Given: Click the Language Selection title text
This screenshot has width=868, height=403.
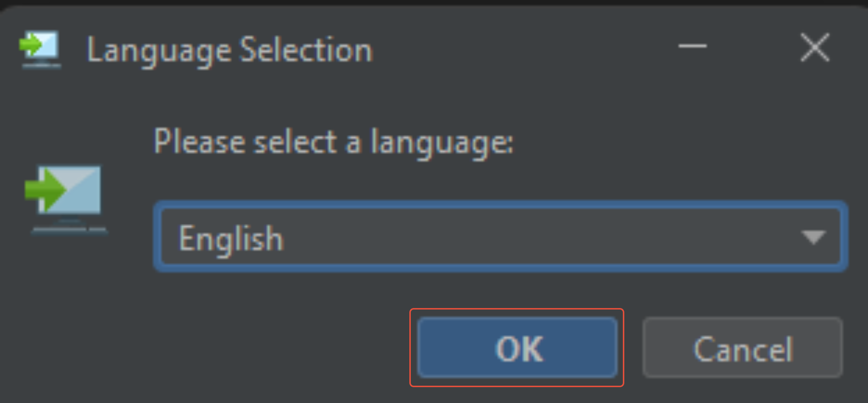Looking at the screenshot, I should (228, 50).
